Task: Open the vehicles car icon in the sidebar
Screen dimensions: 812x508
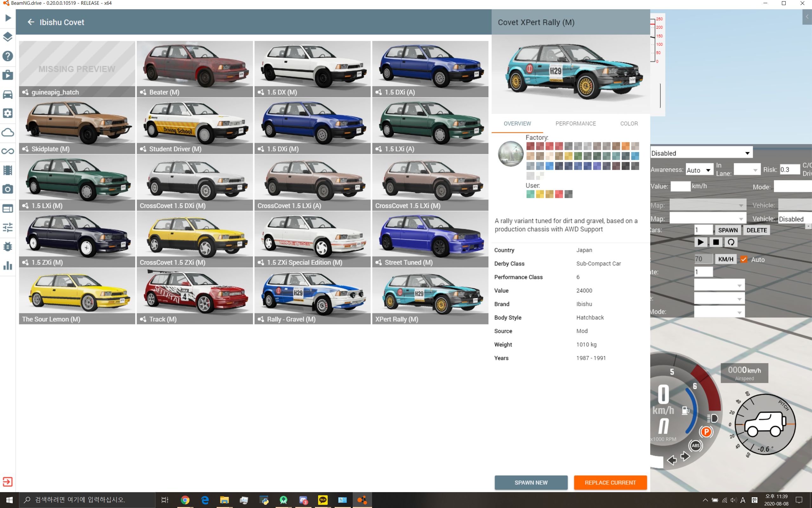Action: [8, 94]
